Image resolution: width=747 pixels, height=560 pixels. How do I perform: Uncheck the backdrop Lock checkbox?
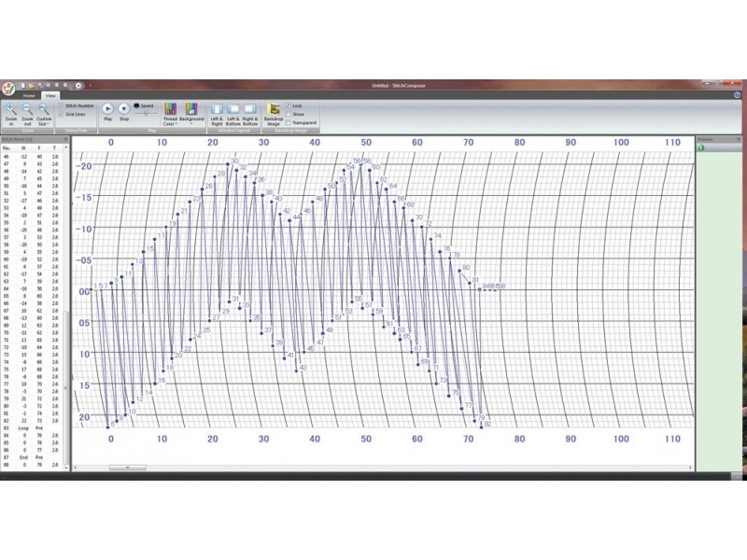pos(289,106)
